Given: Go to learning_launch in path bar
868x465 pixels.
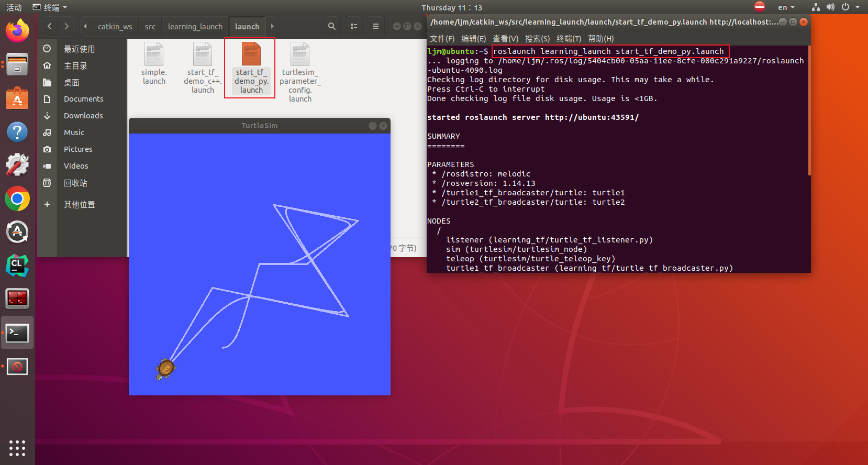Looking at the screenshot, I should 195,26.
